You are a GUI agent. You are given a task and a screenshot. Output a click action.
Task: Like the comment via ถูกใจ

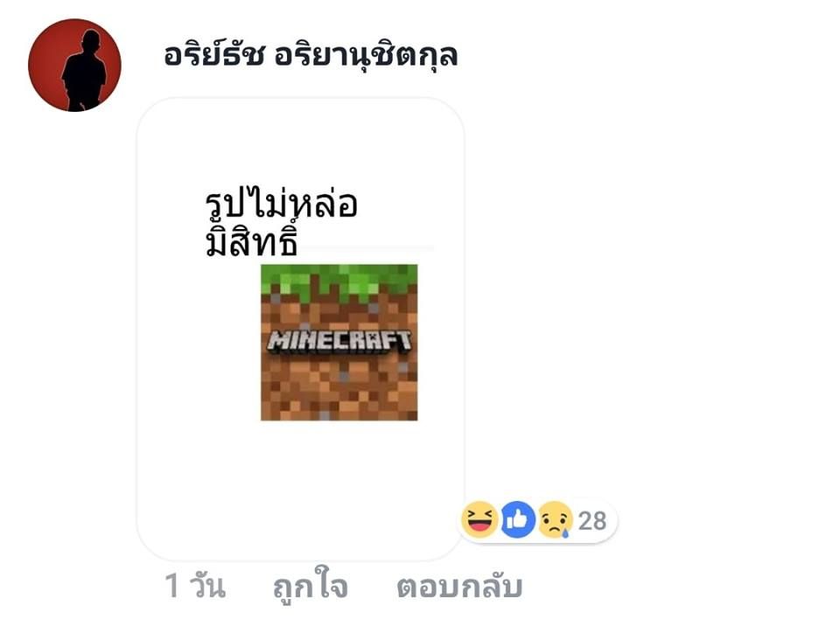click(x=311, y=586)
